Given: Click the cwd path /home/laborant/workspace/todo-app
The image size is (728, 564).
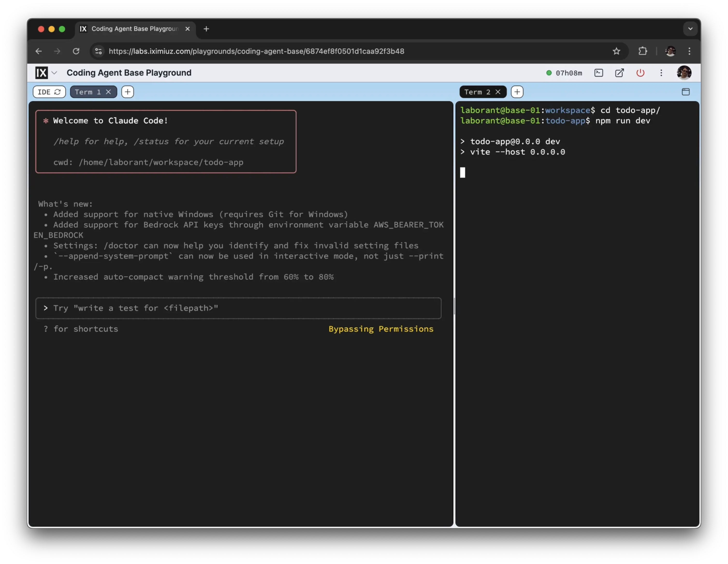Looking at the screenshot, I should [161, 162].
